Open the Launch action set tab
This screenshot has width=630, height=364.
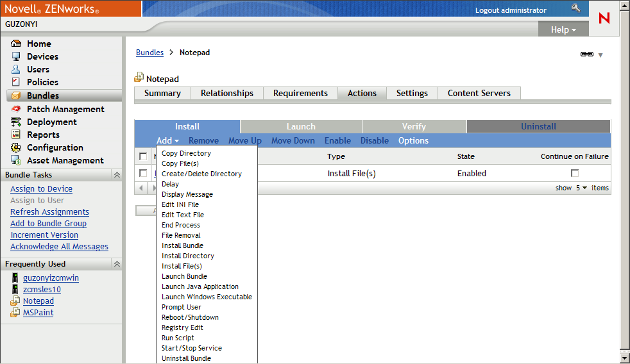[301, 126]
